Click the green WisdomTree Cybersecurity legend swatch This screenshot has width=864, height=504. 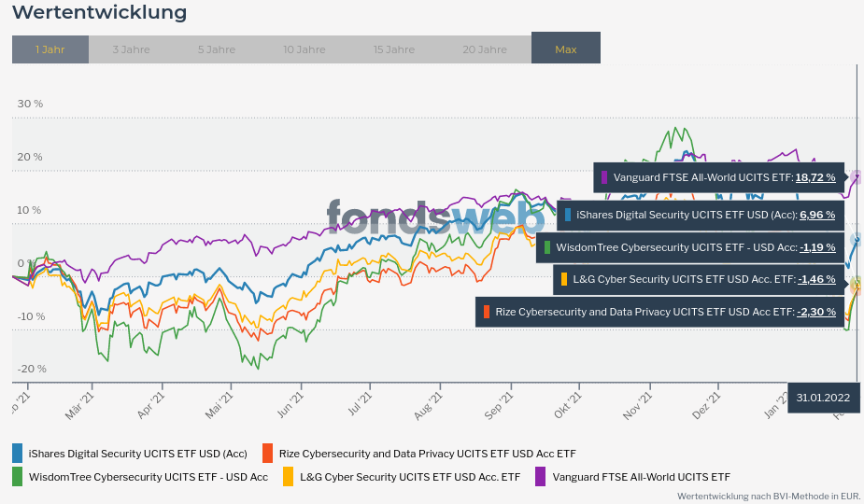coord(17,477)
